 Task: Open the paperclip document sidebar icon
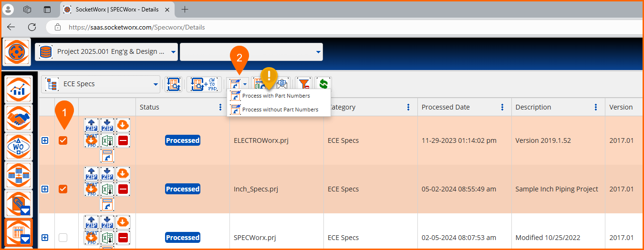[19, 204]
